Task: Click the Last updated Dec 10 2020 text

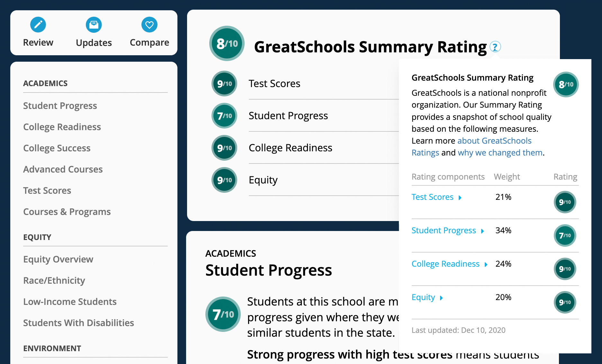Action: pos(459,330)
